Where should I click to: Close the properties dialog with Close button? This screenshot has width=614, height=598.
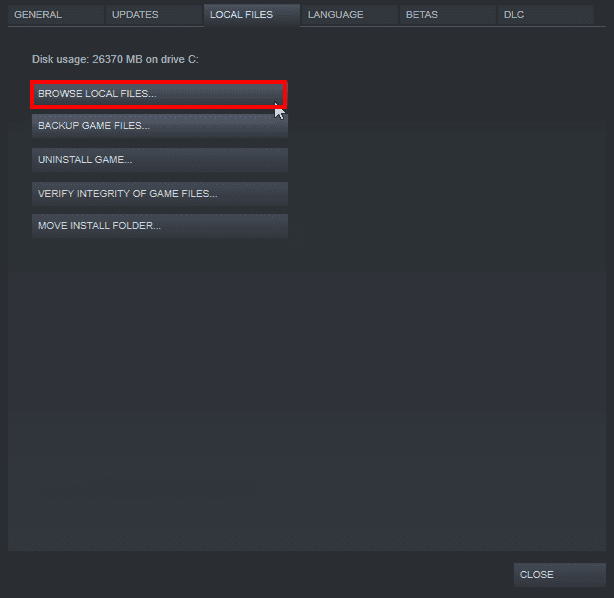click(x=559, y=575)
